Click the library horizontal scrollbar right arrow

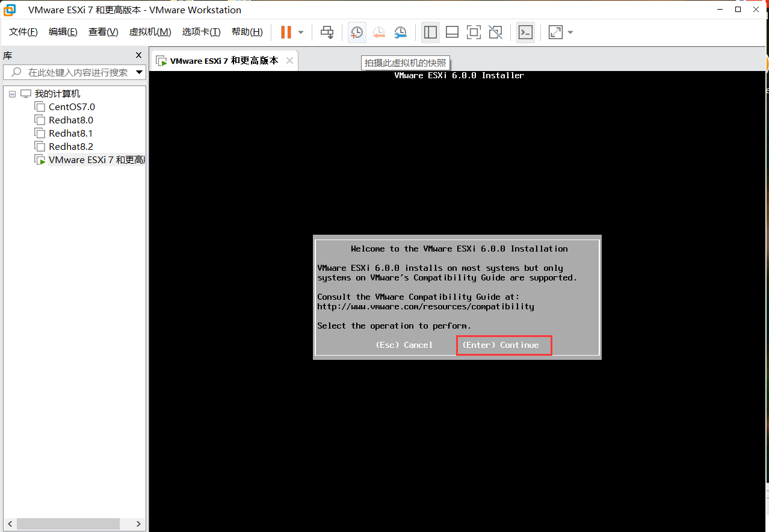pos(138,524)
